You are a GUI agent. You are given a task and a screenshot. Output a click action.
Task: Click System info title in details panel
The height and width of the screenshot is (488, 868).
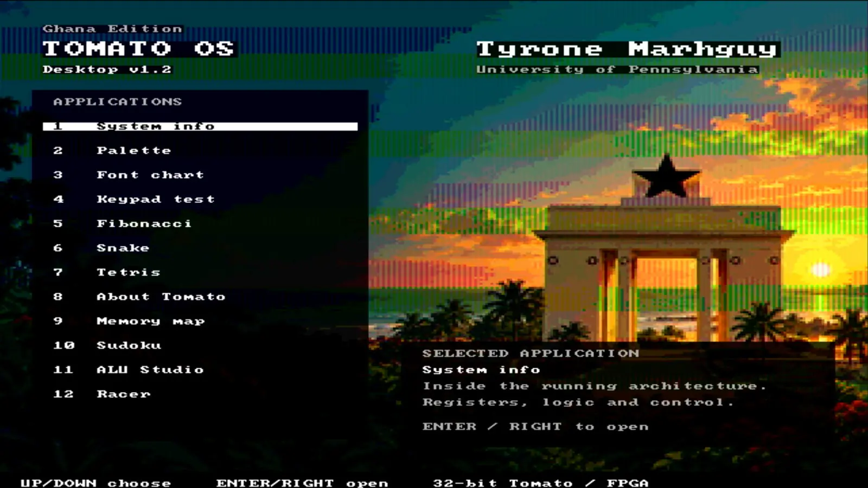pyautogui.click(x=482, y=370)
